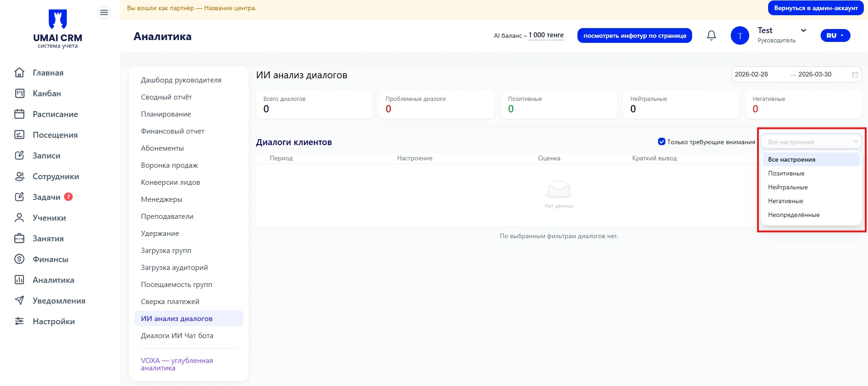
Task: Click the Посещения attendance icon
Action: tap(19, 135)
